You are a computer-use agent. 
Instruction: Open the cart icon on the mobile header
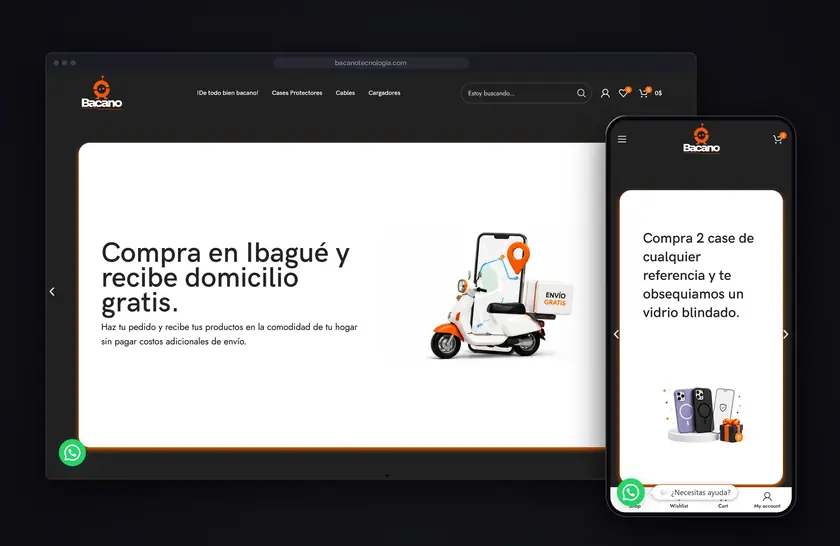coord(778,139)
